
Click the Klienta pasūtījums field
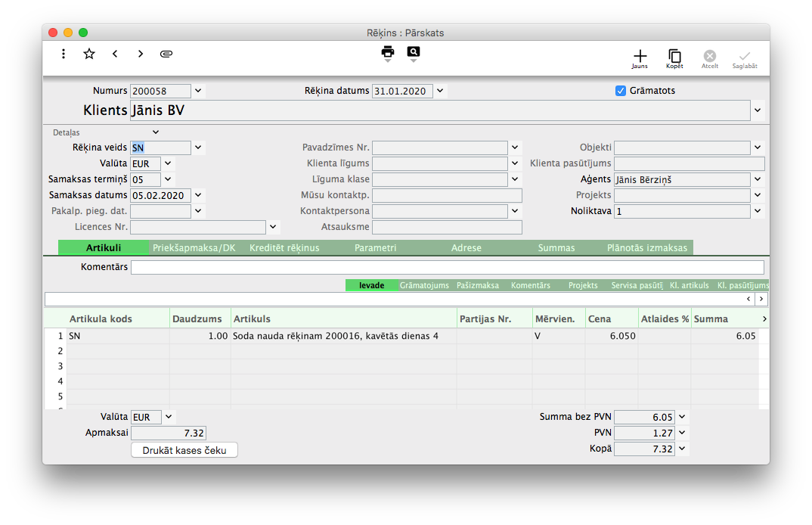coord(690,163)
